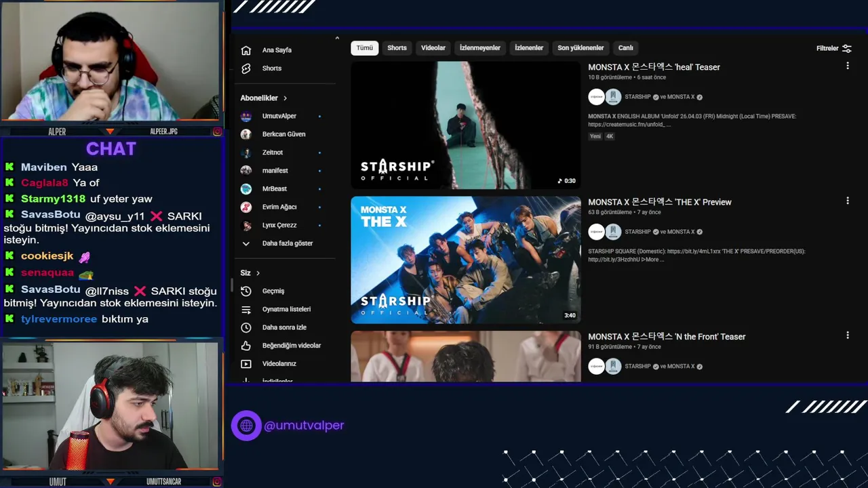Click the '10 B görüntüleme • 6 saat önce' text
868x488 pixels.
pos(627,77)
